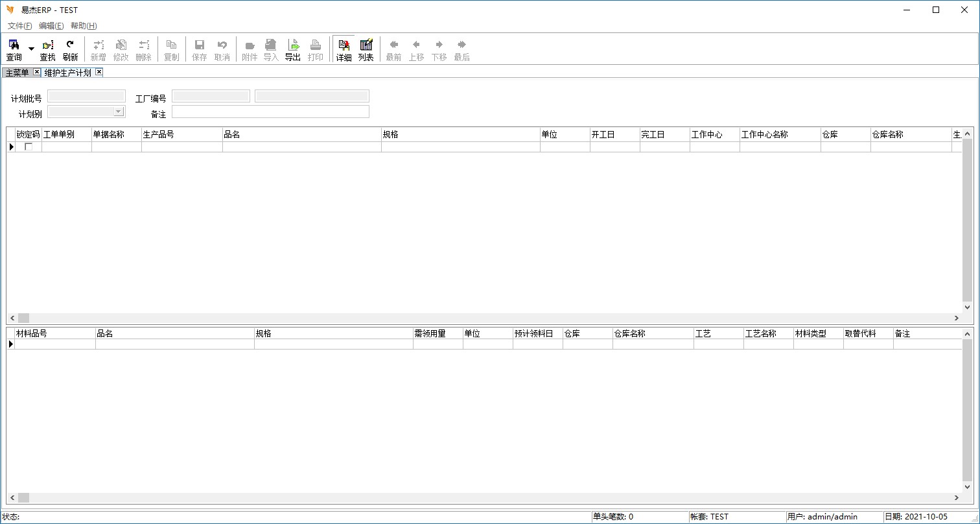Click the 生产品号 column header

pos(181,135)
